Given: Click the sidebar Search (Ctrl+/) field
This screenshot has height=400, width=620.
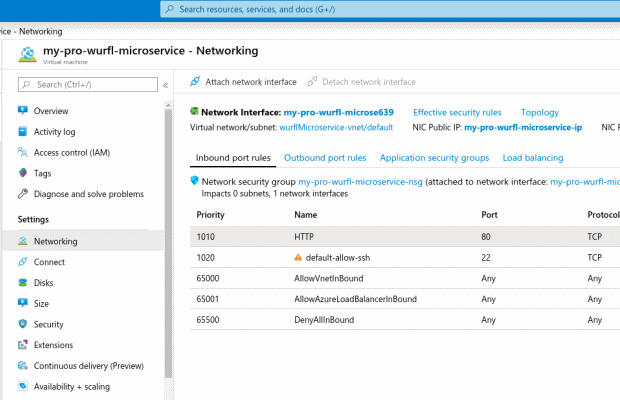Looking at the screenshot, I should coord(88,85).
